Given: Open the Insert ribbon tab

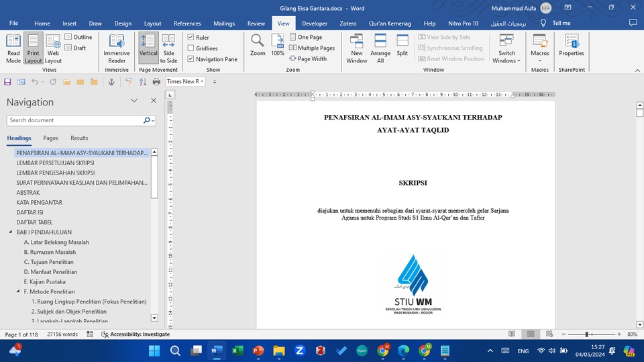Looking at the screenshot, I should tap(69, 24).
